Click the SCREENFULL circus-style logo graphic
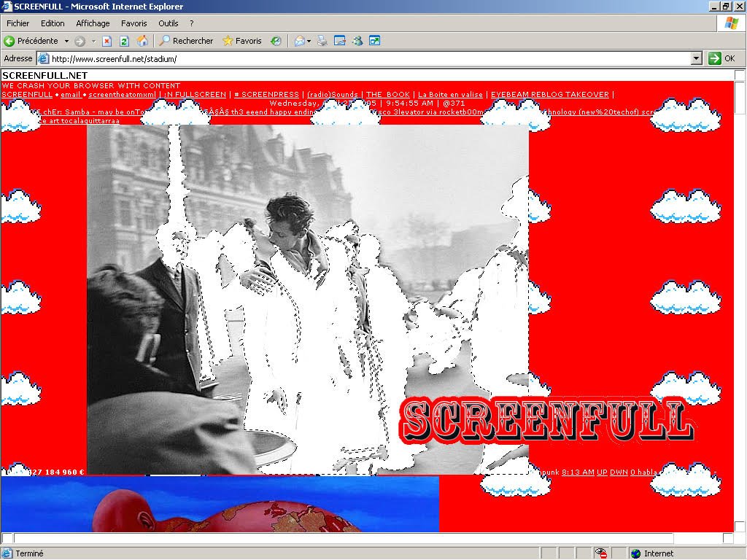 point(547,419)
